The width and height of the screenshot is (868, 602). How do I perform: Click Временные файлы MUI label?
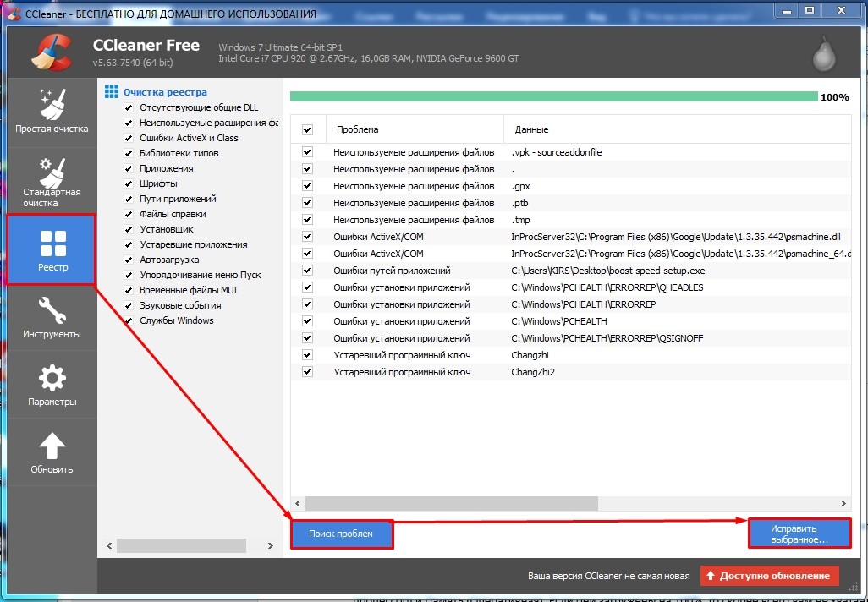pyautogui.click(x=188, y=290)
